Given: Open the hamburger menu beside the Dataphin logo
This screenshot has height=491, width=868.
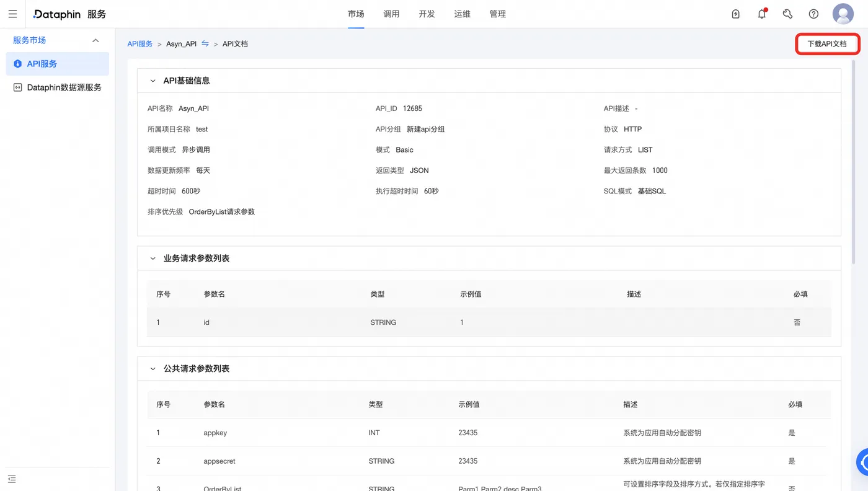Looking at the screenshot, I should tap(12, 14).
